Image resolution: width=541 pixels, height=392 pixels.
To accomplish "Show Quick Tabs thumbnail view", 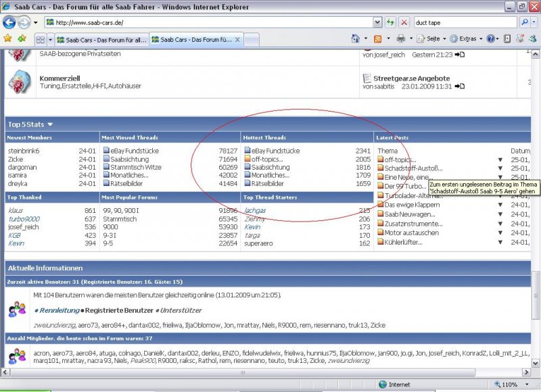I will [x=41, y=40].
